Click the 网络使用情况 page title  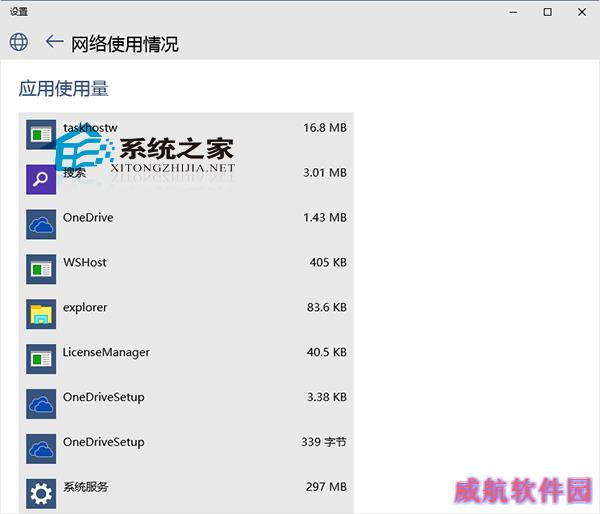[x=125, y=44]
